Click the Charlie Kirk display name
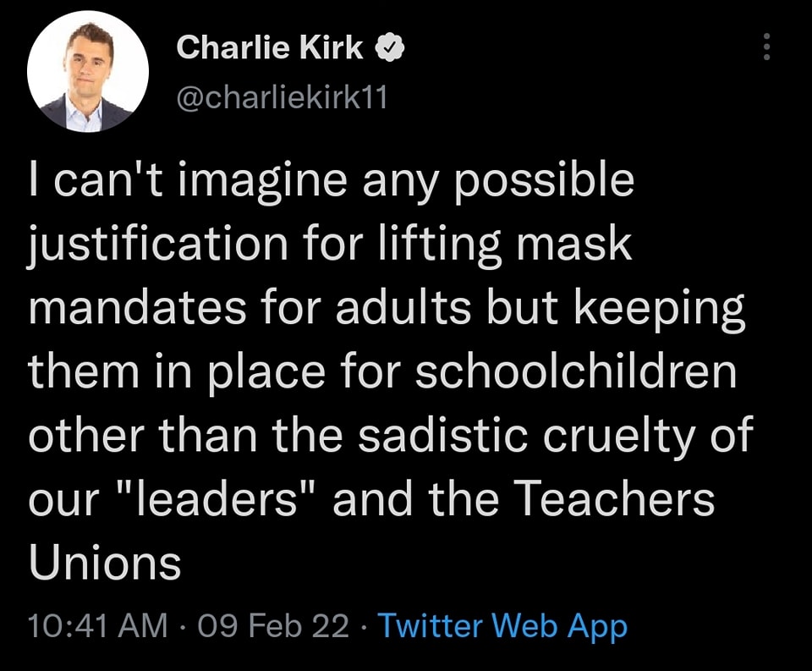This screenshot has width=812, height=671. pyautogui.click(x=269, y=50)
